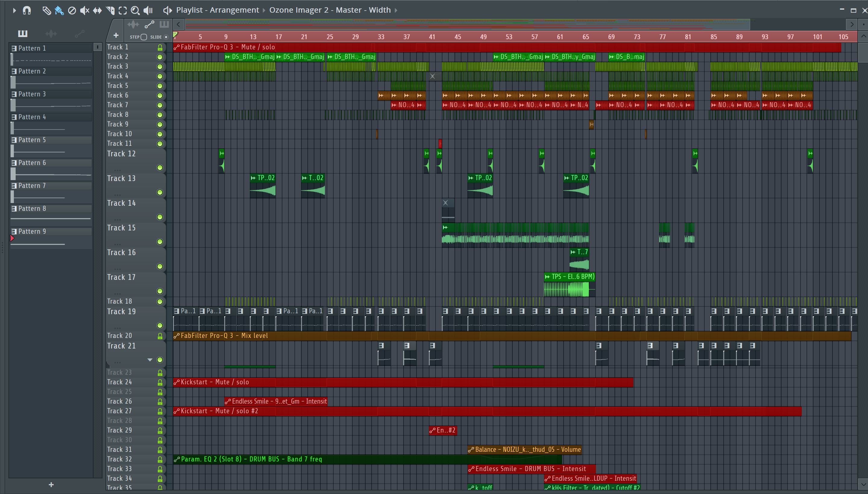The height and width of the screenshot is (494, 868).
Task: Mute Track 3 with its green switch
Action: pyautogui.click(x=159, y=67)
